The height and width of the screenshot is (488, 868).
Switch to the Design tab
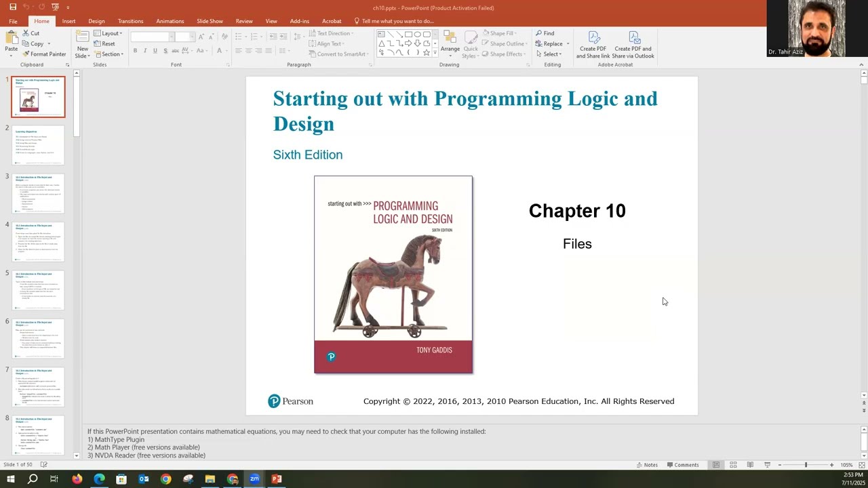click(96, 21)
